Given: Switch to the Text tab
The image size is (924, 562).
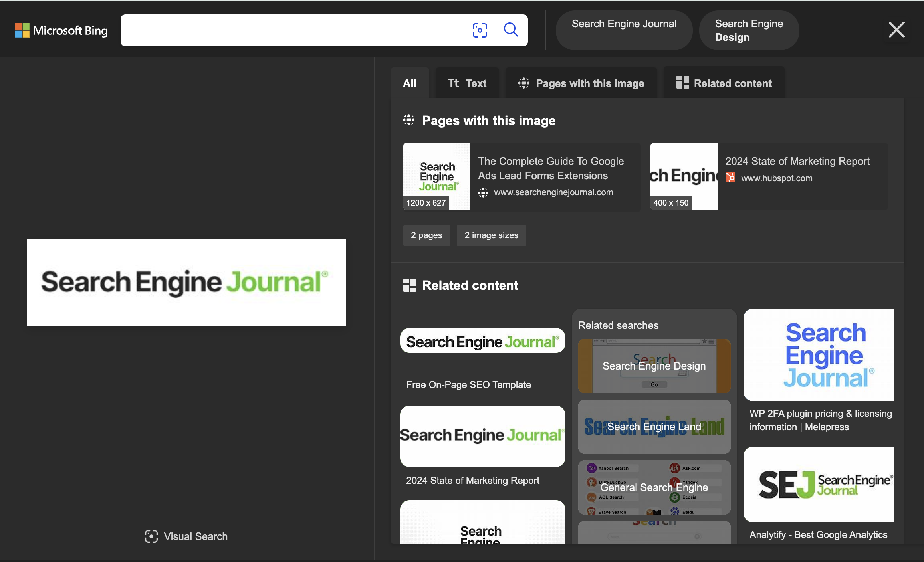Looking at the screenshot, I should tap(467, 83).
